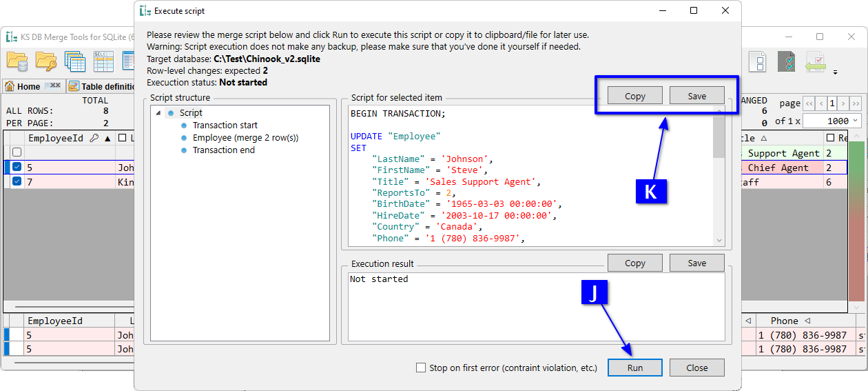The height and width of the screenshot is (391, 868).
Task: Click the script text vertical scrollbar thumb
Action: [719, 137]
